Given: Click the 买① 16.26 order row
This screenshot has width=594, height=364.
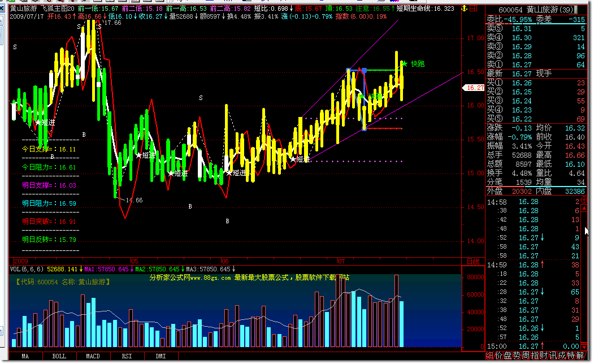Looking at the screenshot, I should click(x=536, y=83).
